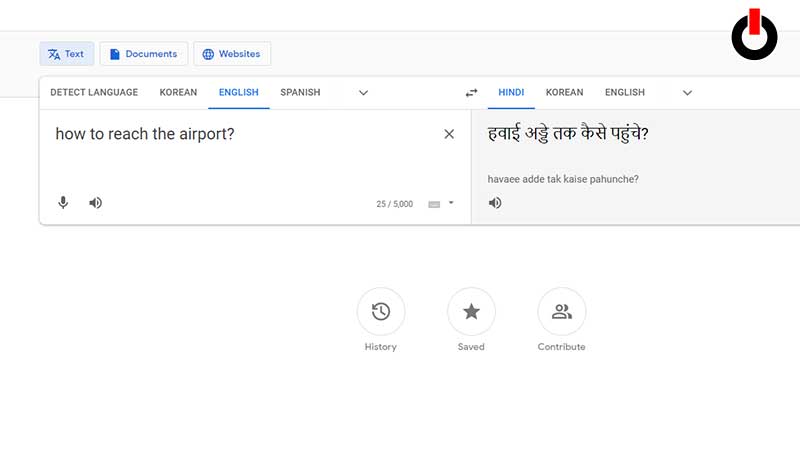Expand more source languages chevron
800x450 pixels.
coord(363,93)
